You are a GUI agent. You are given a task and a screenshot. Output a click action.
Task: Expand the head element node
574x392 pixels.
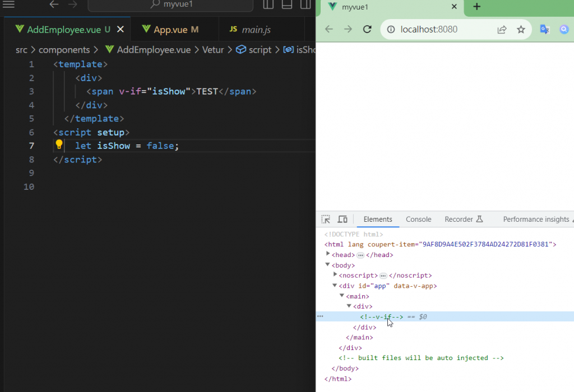pyautogui.click(x=327, y=254)
